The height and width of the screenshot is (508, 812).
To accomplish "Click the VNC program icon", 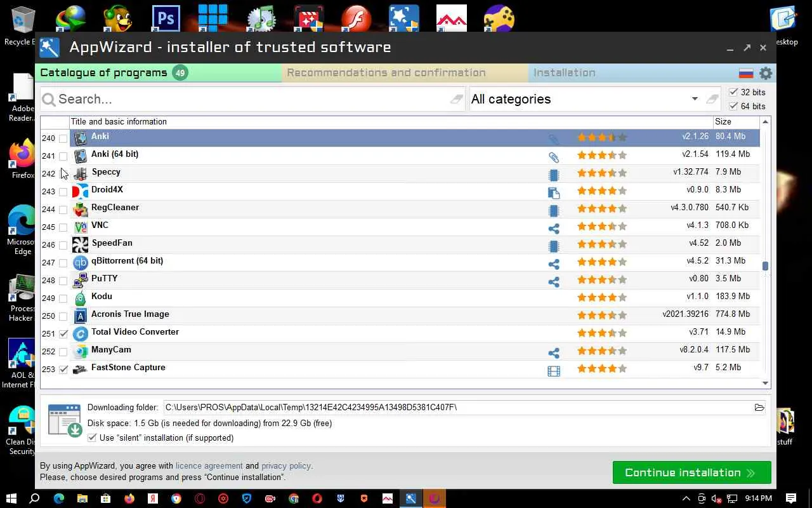I will tap(80, 227).
